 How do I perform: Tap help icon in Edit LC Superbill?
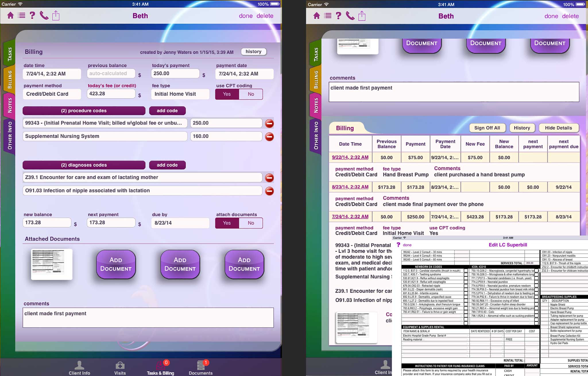[398, 245]
